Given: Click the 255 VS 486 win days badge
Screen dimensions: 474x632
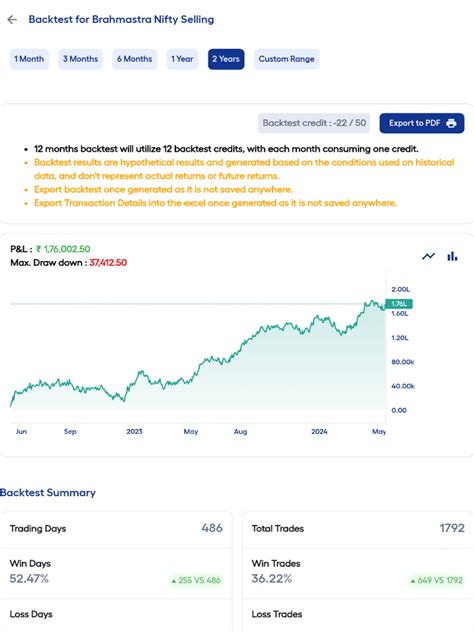Looking at the screenshot, I should click(x=196, y=580).
